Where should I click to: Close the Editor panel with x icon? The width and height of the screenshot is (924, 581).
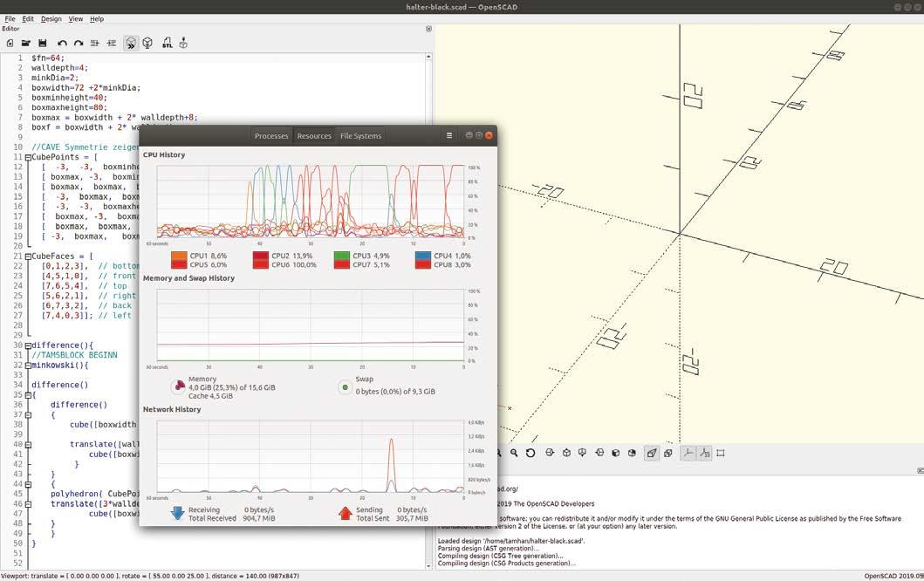point(428,28)
